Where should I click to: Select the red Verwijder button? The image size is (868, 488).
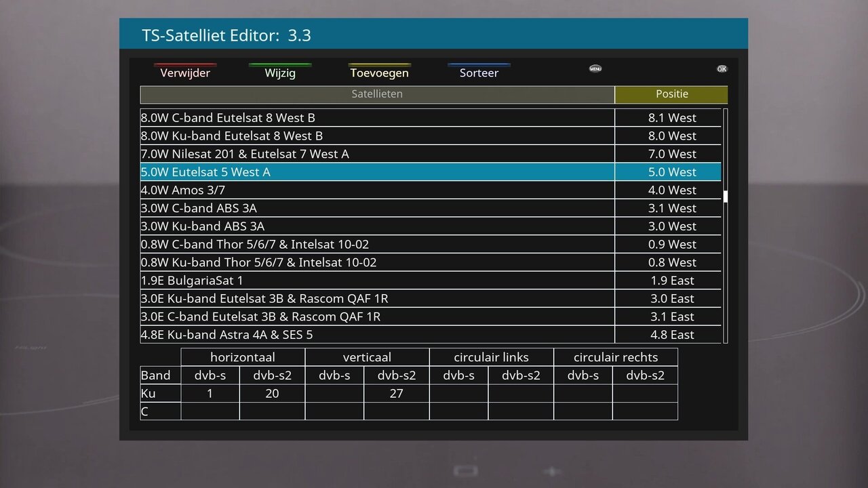point(185,72)
